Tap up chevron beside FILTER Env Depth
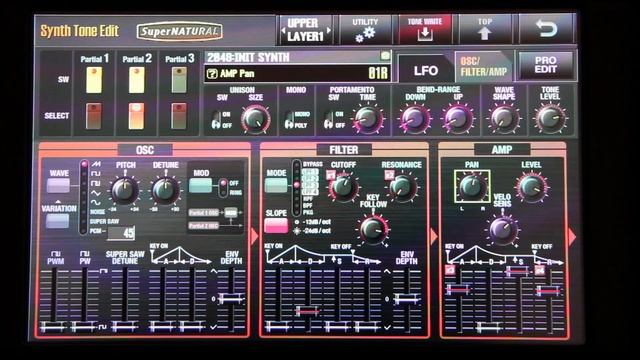Image resolution: width=640 pixels, height=360 pixels. point(387,271)
